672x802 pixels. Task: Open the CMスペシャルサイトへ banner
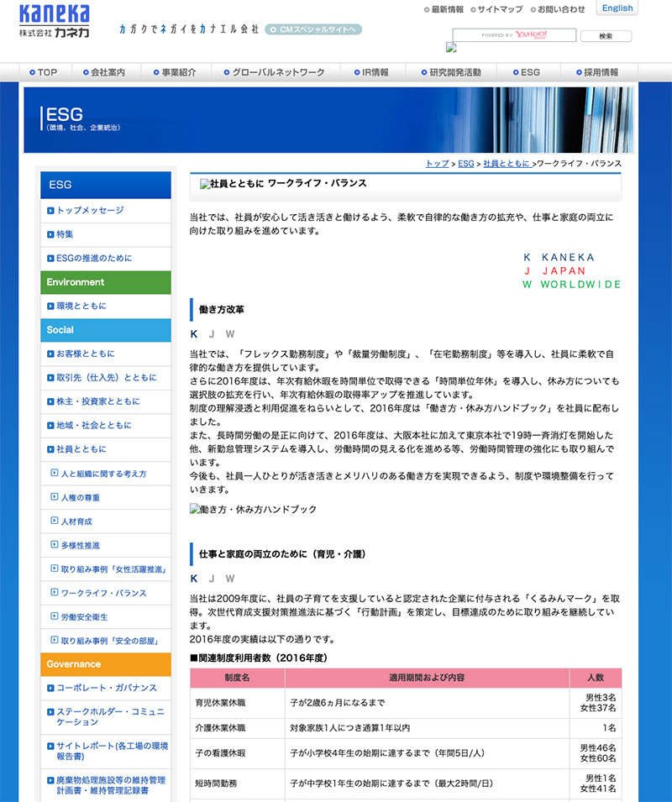pos(313,29)
